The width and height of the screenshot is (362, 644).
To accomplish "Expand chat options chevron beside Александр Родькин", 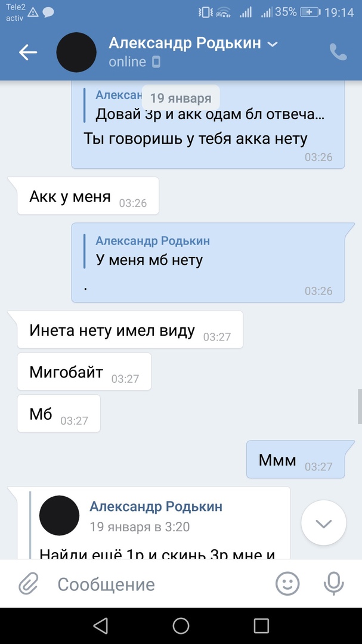I will [273, 44].
